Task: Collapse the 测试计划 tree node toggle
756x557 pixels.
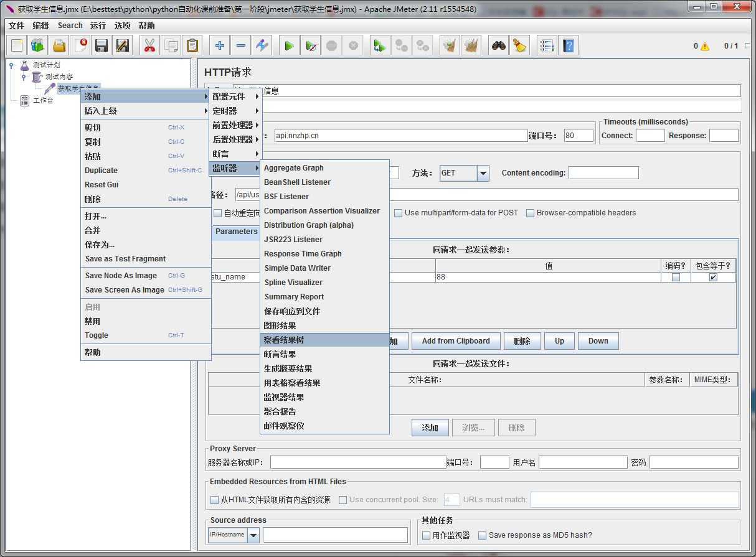Action: (12, 65)
